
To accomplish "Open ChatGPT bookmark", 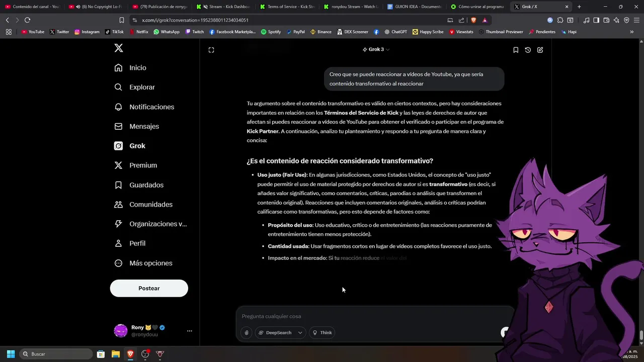I will pyautogui.click(x=395, y=32).
